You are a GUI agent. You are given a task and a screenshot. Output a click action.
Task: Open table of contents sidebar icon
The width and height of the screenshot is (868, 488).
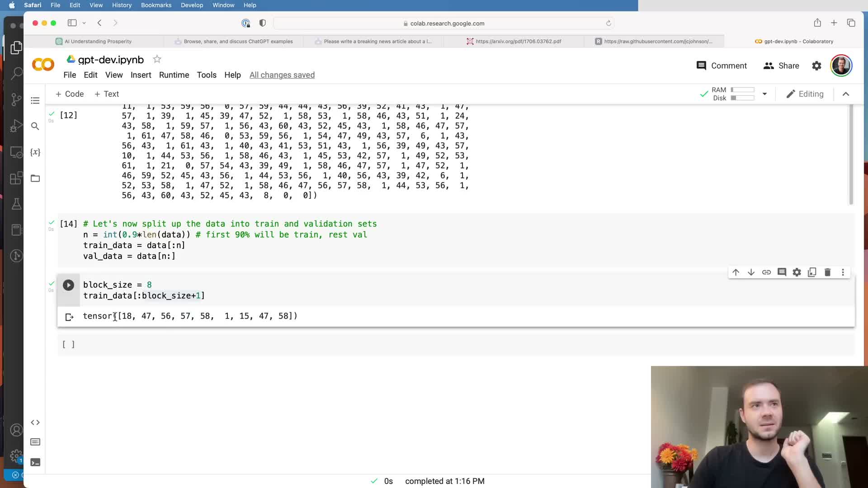coord(35,100)
